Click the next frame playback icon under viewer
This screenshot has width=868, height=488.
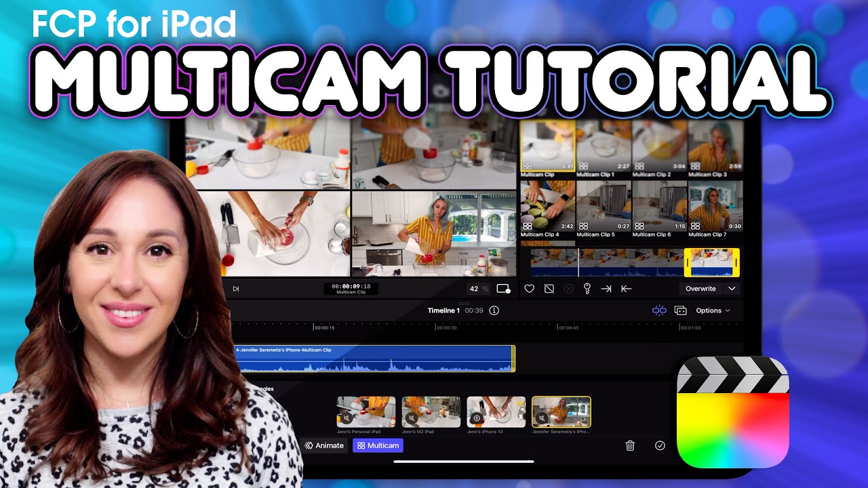(x=236, y=289)
